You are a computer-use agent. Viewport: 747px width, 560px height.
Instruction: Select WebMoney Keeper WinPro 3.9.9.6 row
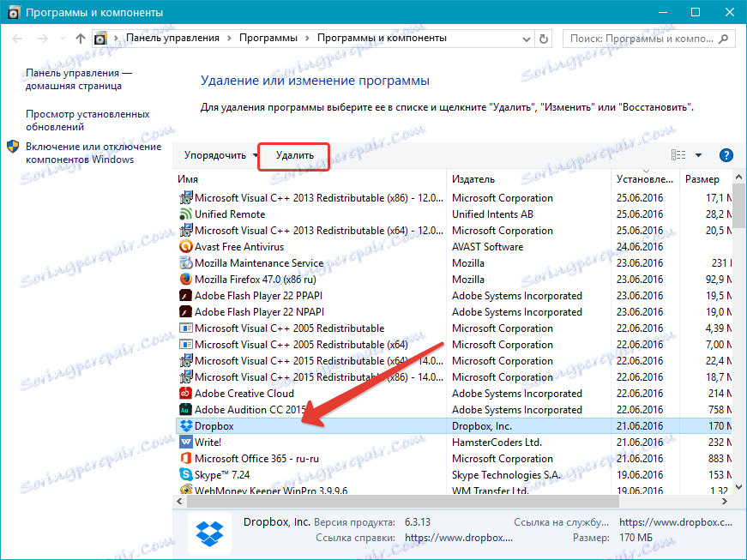click(x=454, y=490)
